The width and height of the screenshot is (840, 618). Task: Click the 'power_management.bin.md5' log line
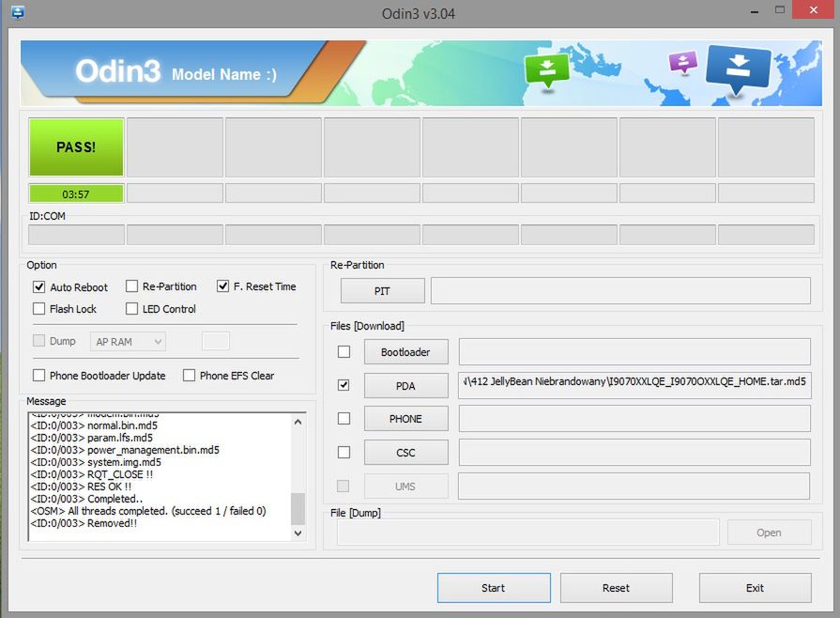pos(125,450)
